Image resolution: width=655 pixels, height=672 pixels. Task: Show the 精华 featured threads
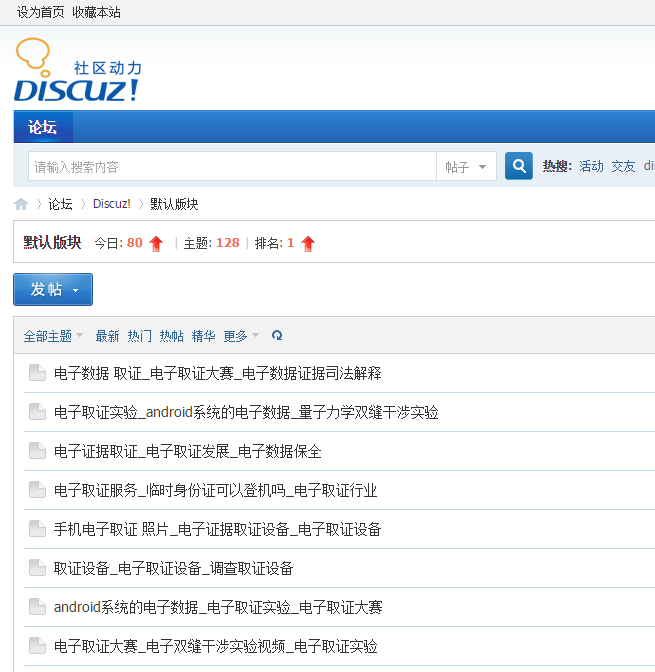203,336
